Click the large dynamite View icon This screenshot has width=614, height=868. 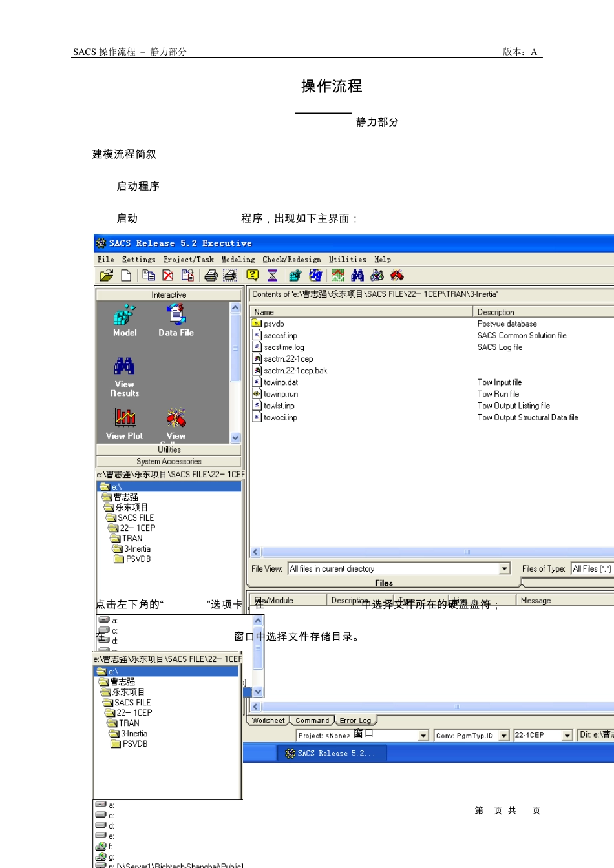(x=176, y=424)
